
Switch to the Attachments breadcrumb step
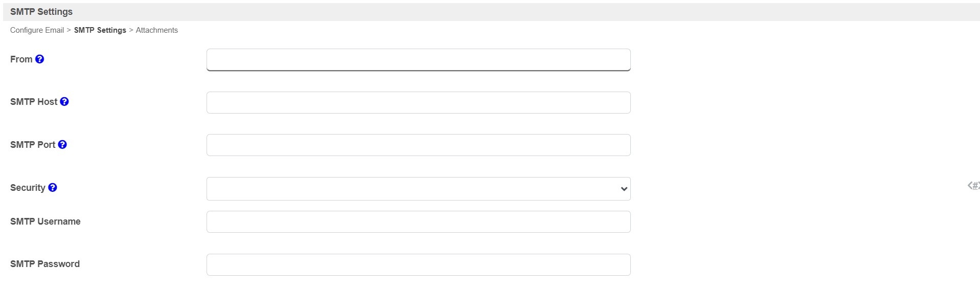pyautogui.click(x=157, y=30)
